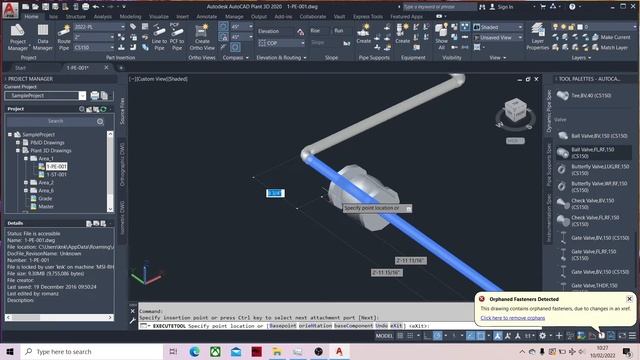The image size is (640, 360).
Task: Toggle polar tracking in status bar
Action: pos(438,336)
